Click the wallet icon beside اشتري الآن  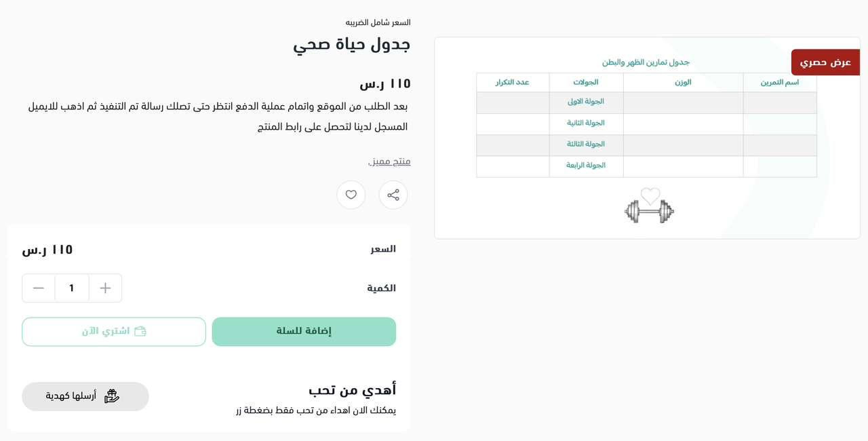140,332
